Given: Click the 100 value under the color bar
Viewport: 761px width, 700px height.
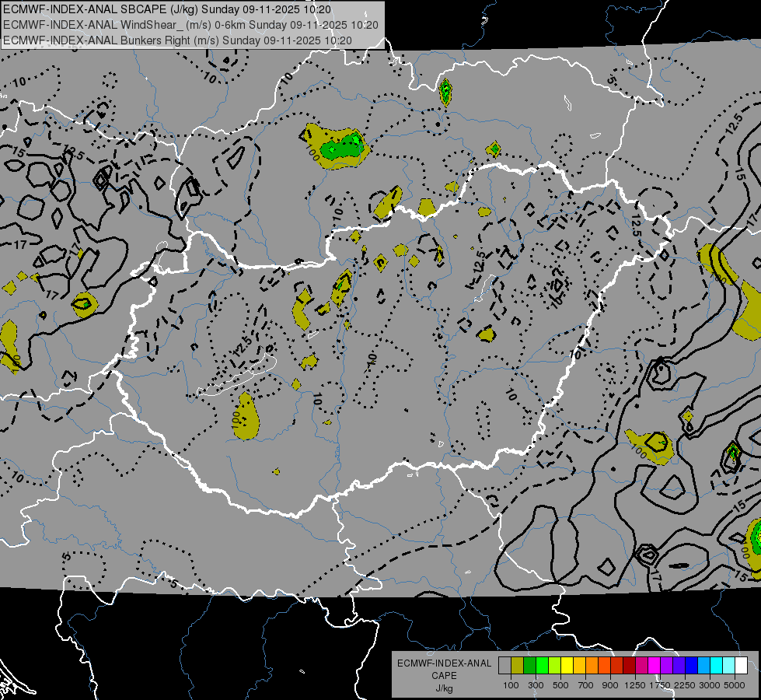Looking at the screenshot, I should 511,685.
